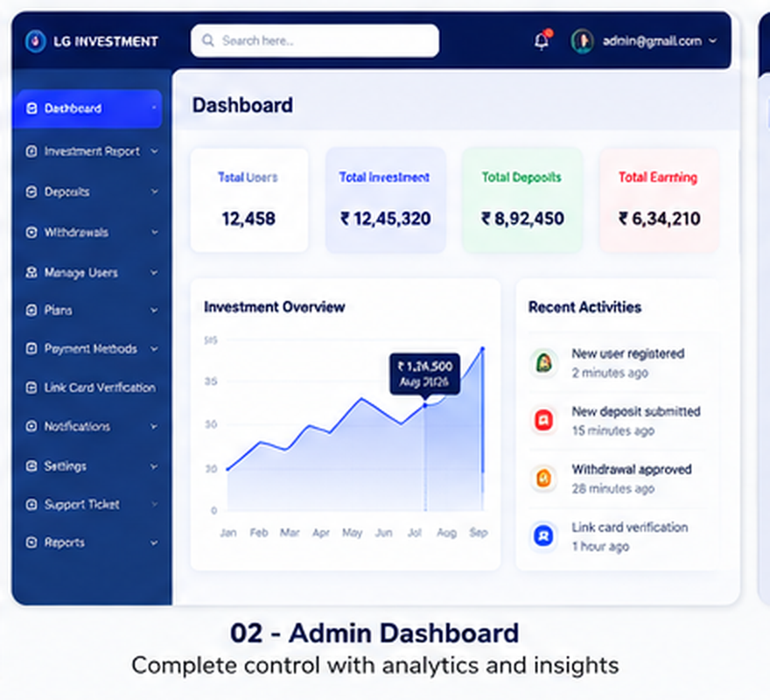Click the '1 hour ago' timestamp
Viewport: 770px width, 700px height.
click(600, 546)
